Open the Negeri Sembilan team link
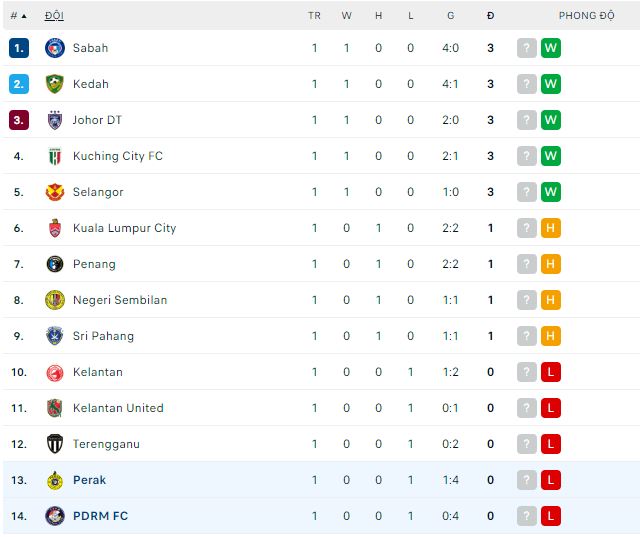The image size is (640, 537). point(120,300)
